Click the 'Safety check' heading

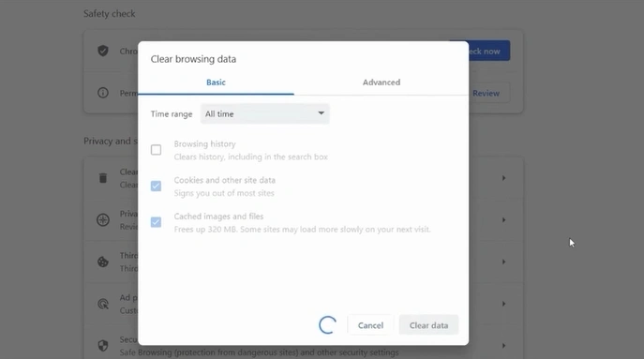tap(110, 13)
